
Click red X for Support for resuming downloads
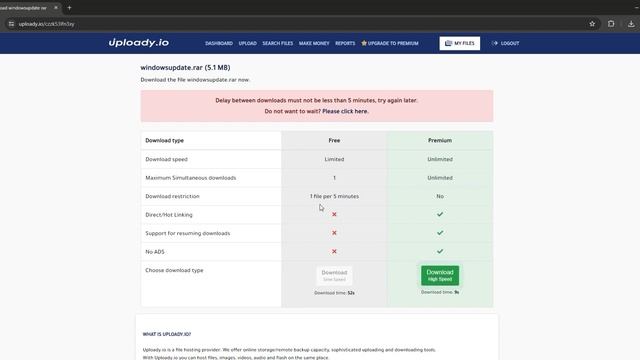(334, 233)
